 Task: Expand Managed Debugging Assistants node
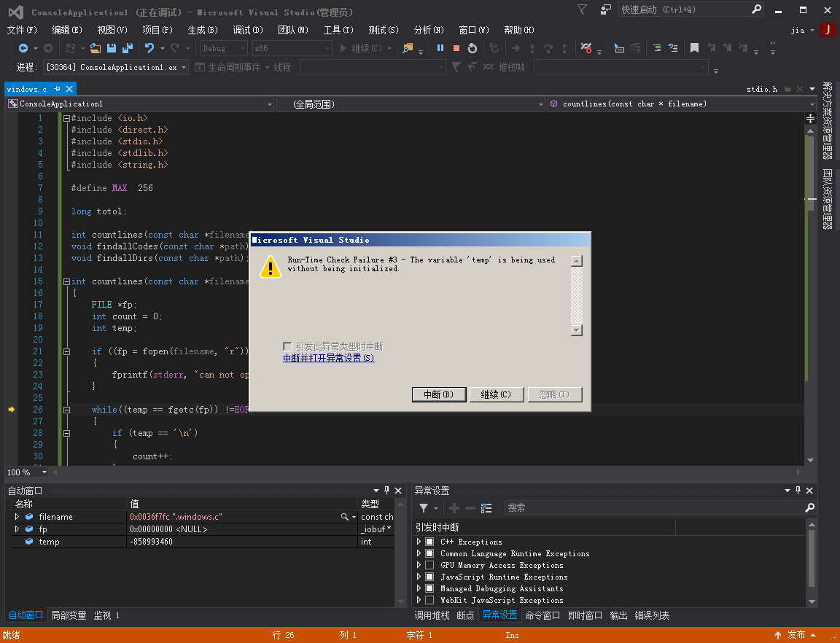click(419, 588)
